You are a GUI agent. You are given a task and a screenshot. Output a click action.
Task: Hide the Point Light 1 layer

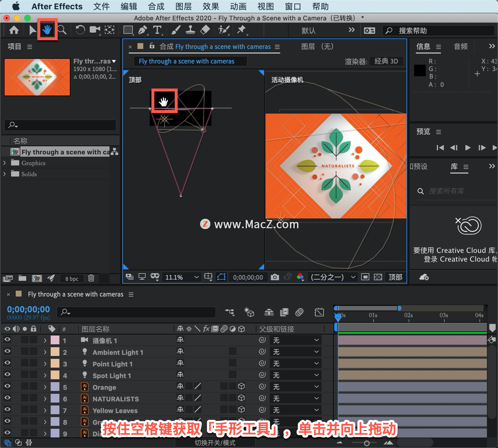7,363
